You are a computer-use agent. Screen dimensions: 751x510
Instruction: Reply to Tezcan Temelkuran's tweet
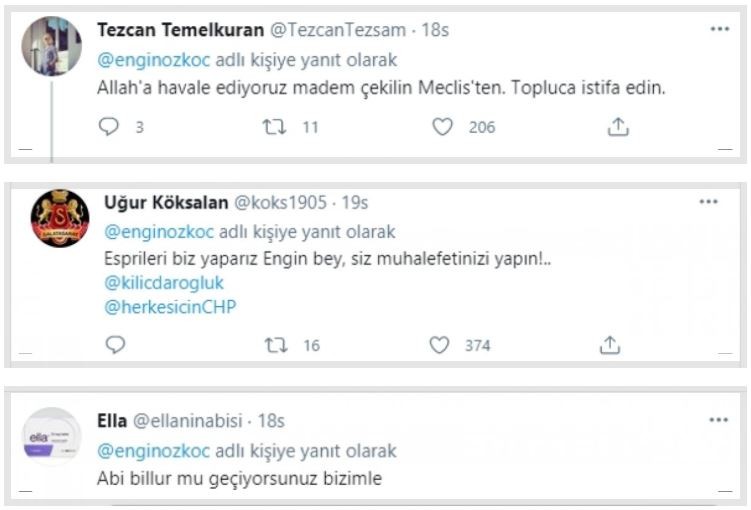click(x=109, y=127)
